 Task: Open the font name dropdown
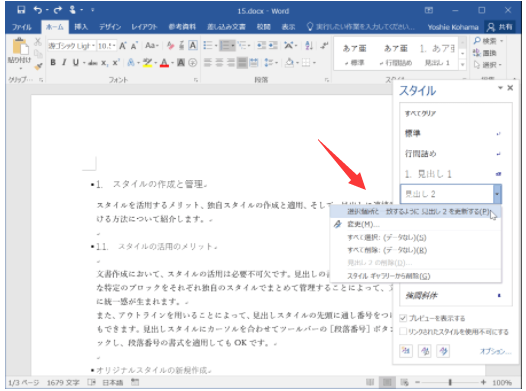93,46
